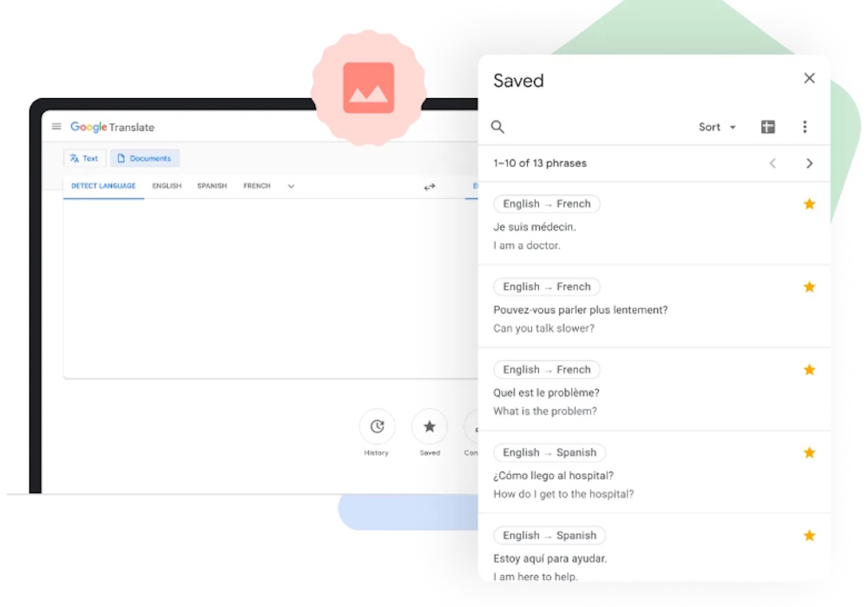Unstar 'Pouvez-vous parler plus lentement?' phrase
The width and height of the screenshot is (868, 607).
pos(809,287)
